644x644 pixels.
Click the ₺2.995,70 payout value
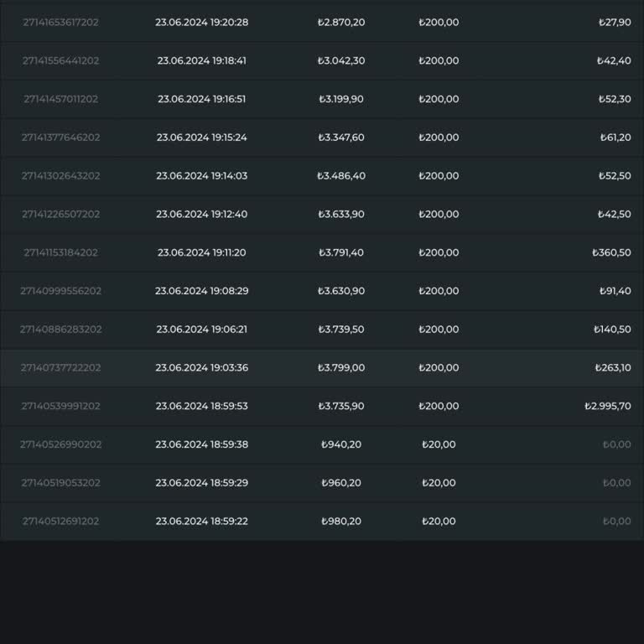(607, 406)
